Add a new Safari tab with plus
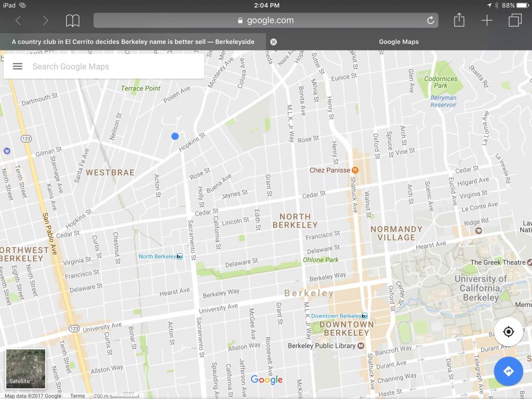Viewport: 532px width, 399px height. (487, 21)
